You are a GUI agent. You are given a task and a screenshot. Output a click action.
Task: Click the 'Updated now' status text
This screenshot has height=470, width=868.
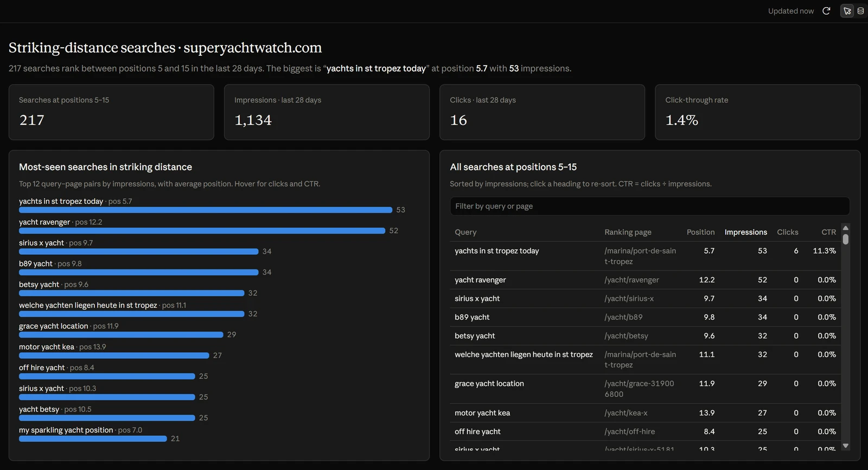click(791, 11)
